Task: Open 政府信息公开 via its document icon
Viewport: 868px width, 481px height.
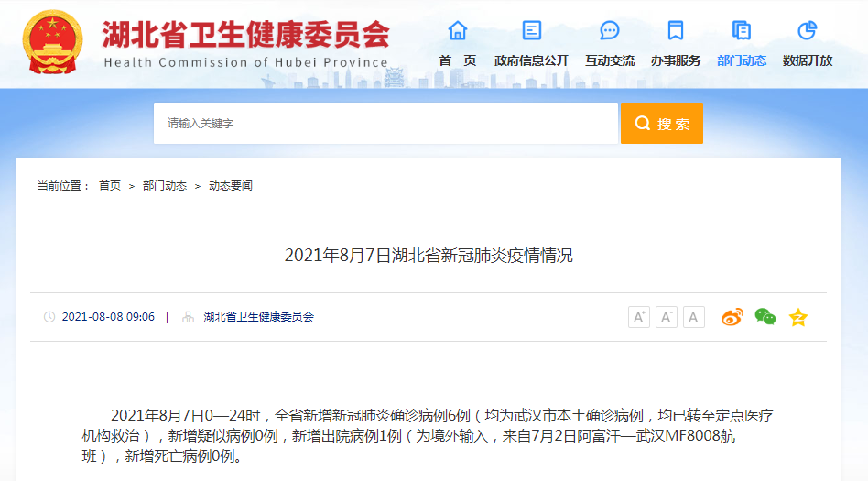Action: (531, 31)
